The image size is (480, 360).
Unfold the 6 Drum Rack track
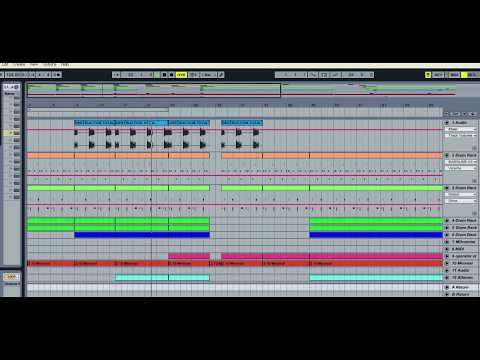447,235
